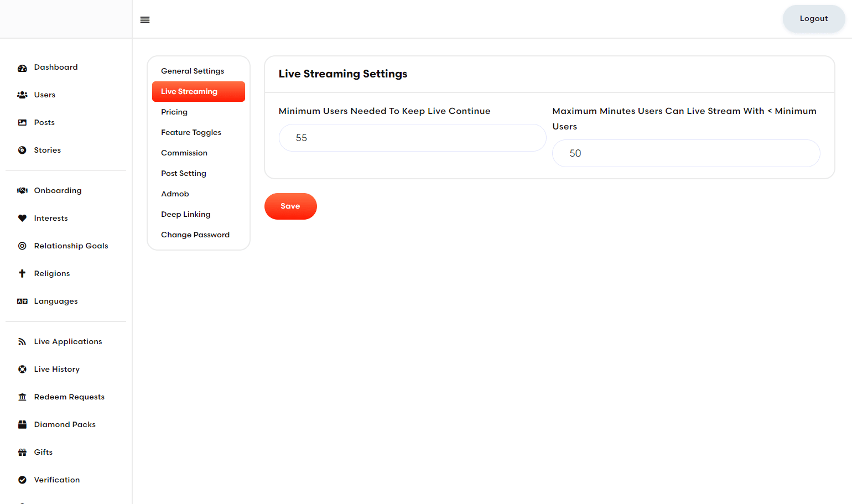The height and width of the screenshot is (504, 852).
Task: Click the Interests heart icon
Action: 22,219
